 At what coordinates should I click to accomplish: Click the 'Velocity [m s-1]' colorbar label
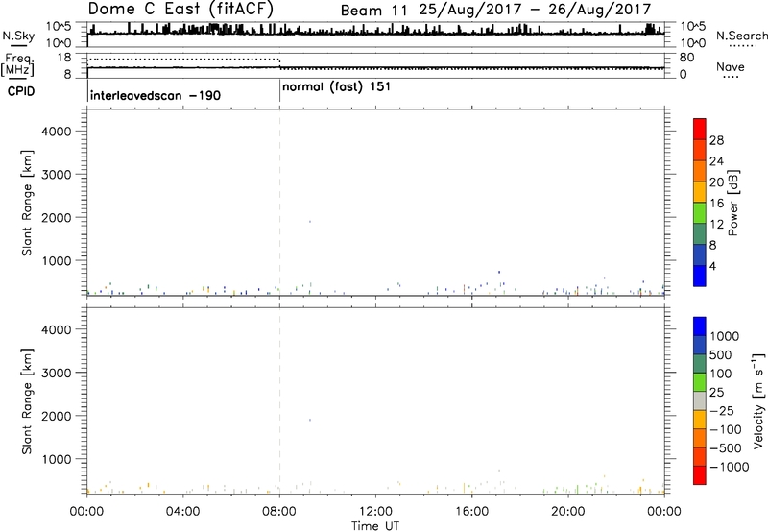pos(758,400)
